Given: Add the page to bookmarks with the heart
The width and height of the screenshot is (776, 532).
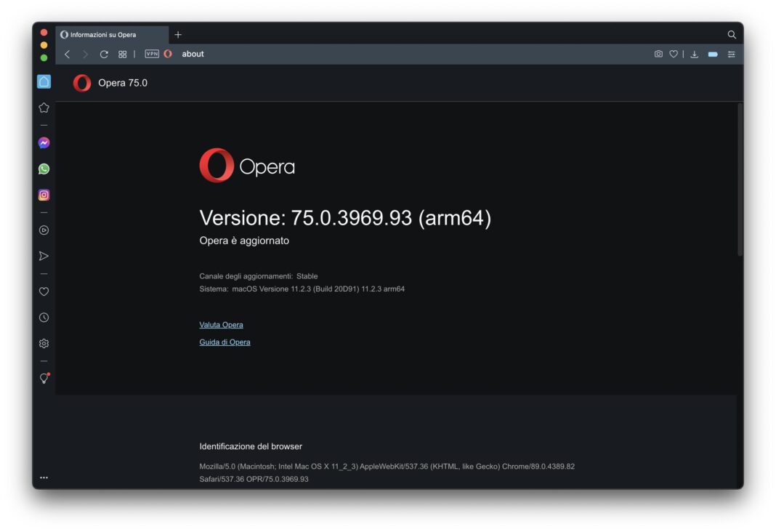Looking at the screenshot, I should (674, 54).
